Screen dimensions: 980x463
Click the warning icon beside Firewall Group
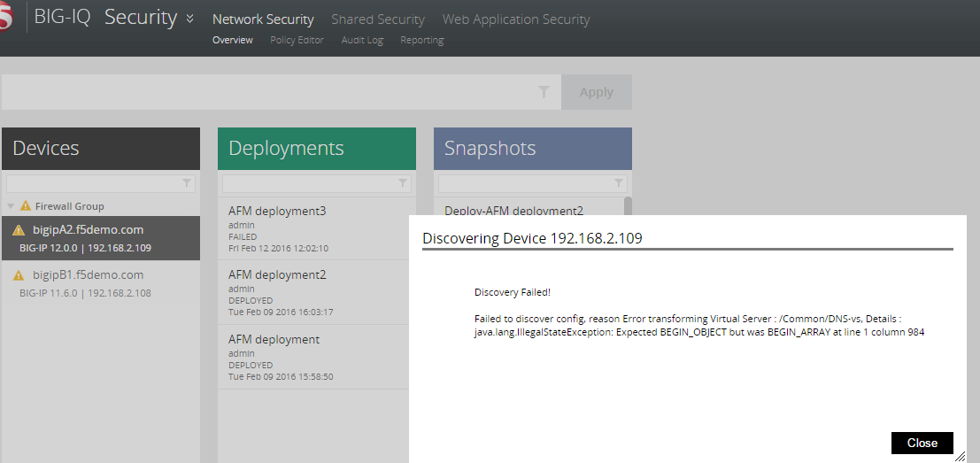[x=26, y=206]
